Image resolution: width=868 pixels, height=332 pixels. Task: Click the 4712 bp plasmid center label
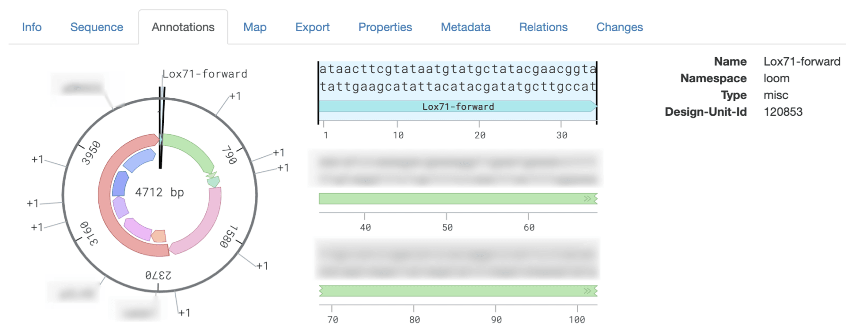tap(160, 193)
